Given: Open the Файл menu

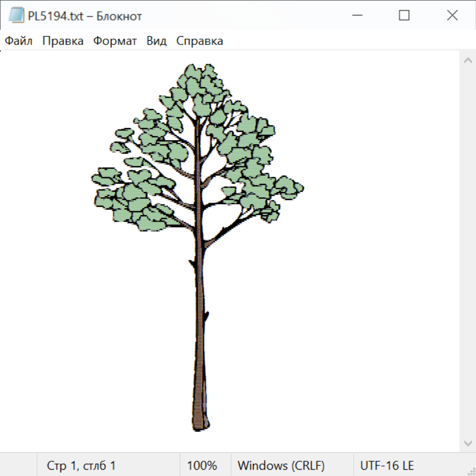Looking at the screenshot, I should coord(19,41).
